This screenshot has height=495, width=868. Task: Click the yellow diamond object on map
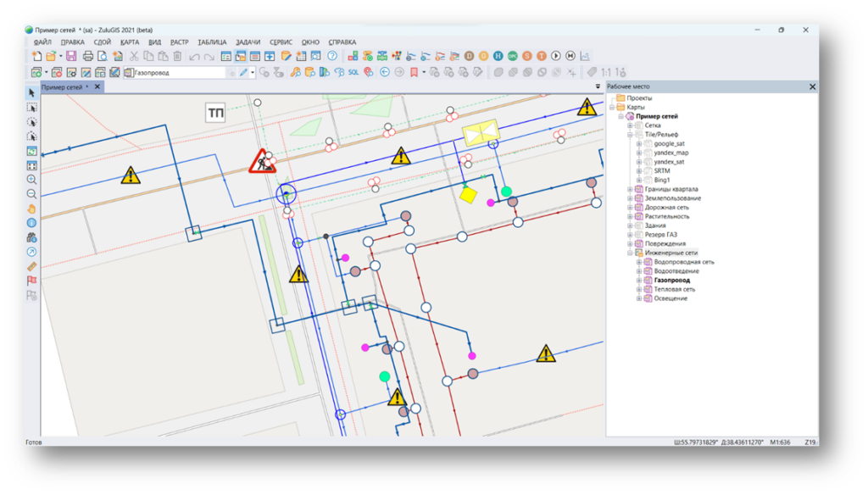point(468,195)
